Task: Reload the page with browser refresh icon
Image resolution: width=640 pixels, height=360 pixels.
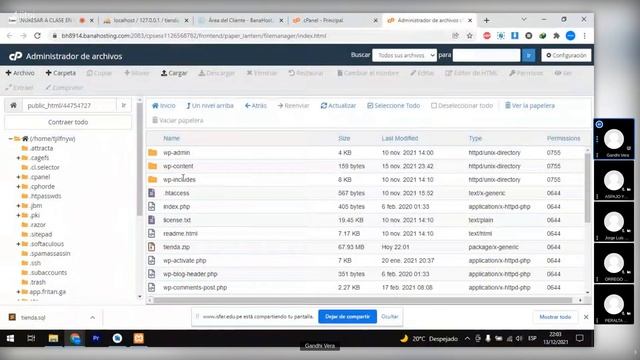Action: 37,36
